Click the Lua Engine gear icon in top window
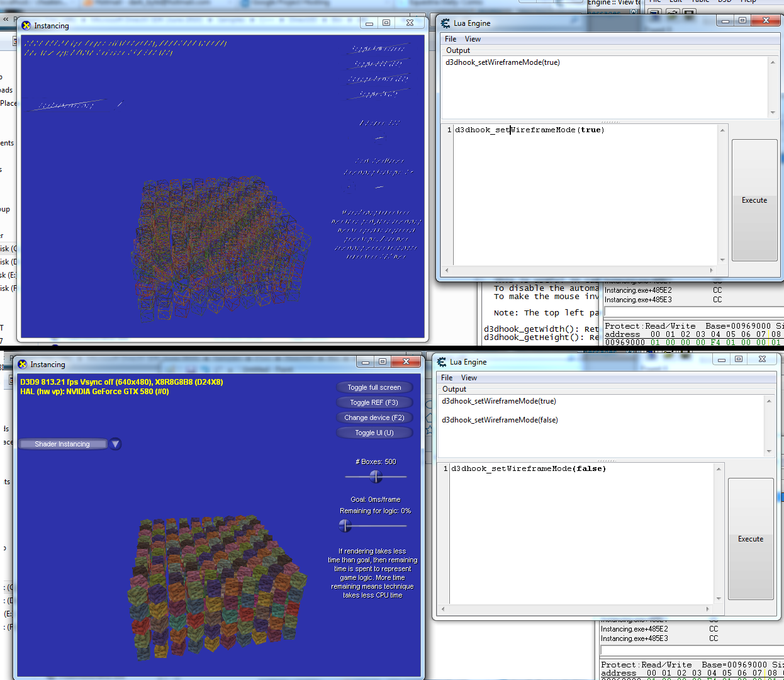 447,23
